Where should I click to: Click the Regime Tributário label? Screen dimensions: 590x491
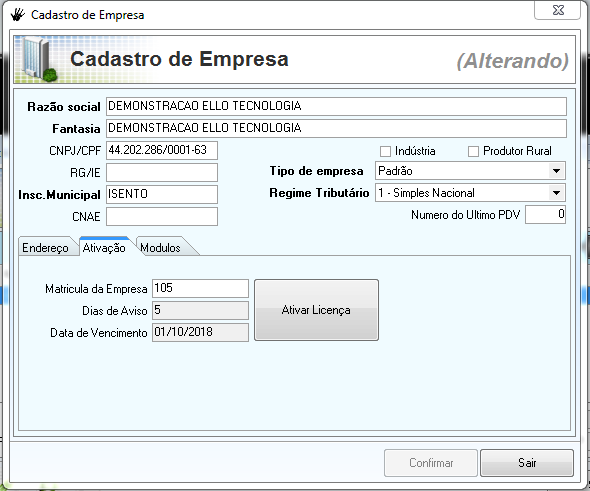319,193
